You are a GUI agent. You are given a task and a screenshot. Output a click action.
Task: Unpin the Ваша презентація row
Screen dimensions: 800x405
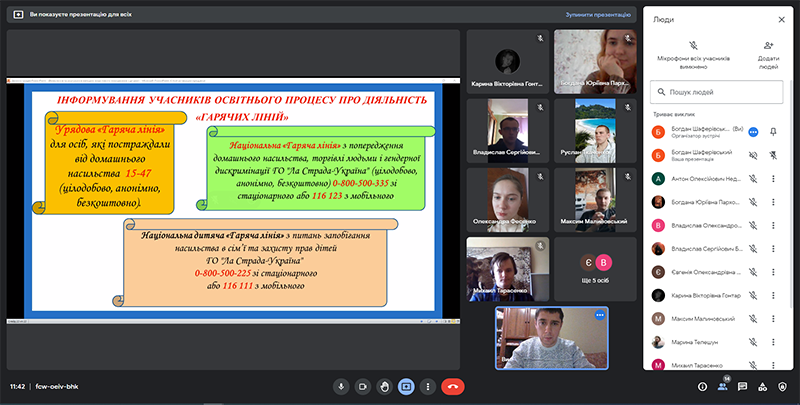pyautogui.click(x=773, y=156)
